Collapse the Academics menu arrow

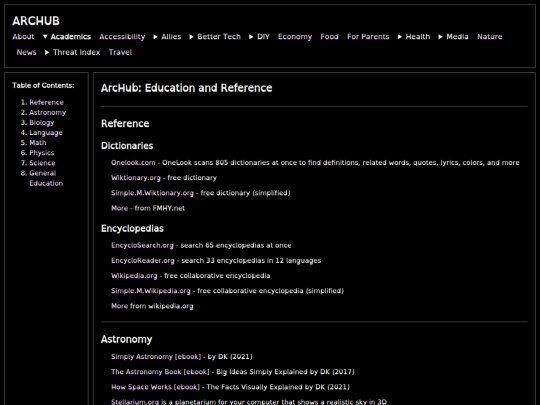45,37
